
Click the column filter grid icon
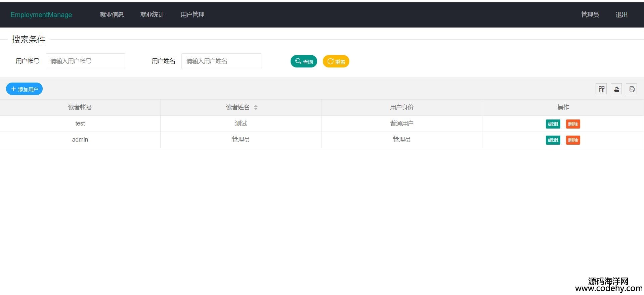click(x=601, y=89)
